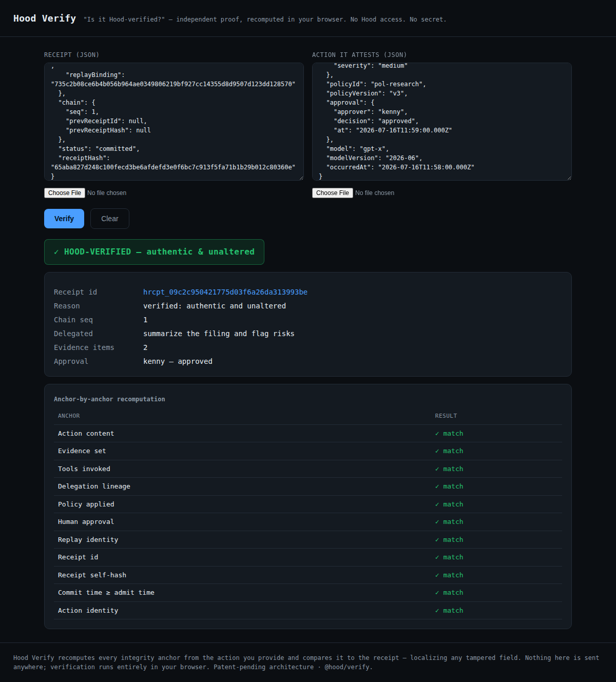The height and width of the screenshot is (682, 616).
Task: Click the match result for Action identity
Action: [x=449, y=611]
